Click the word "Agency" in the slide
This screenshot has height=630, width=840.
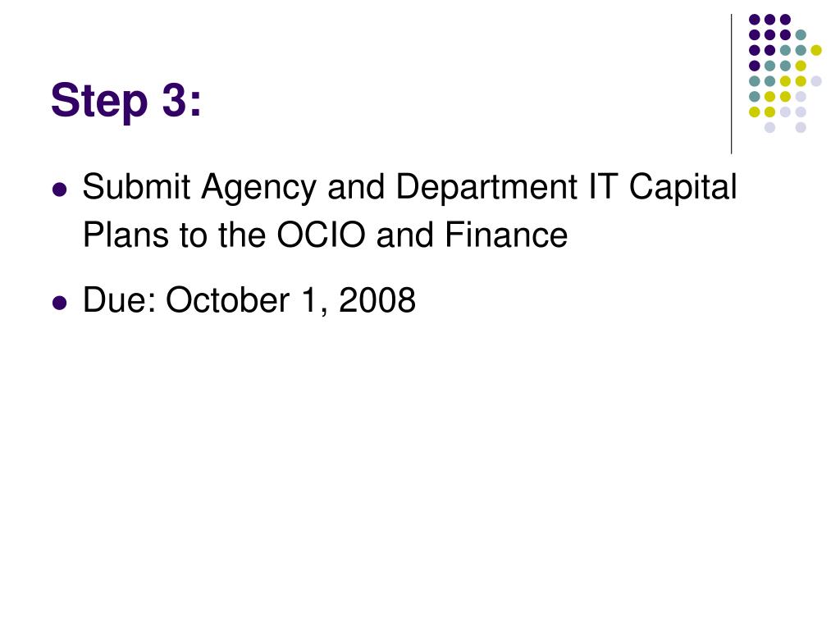[258, 189]
